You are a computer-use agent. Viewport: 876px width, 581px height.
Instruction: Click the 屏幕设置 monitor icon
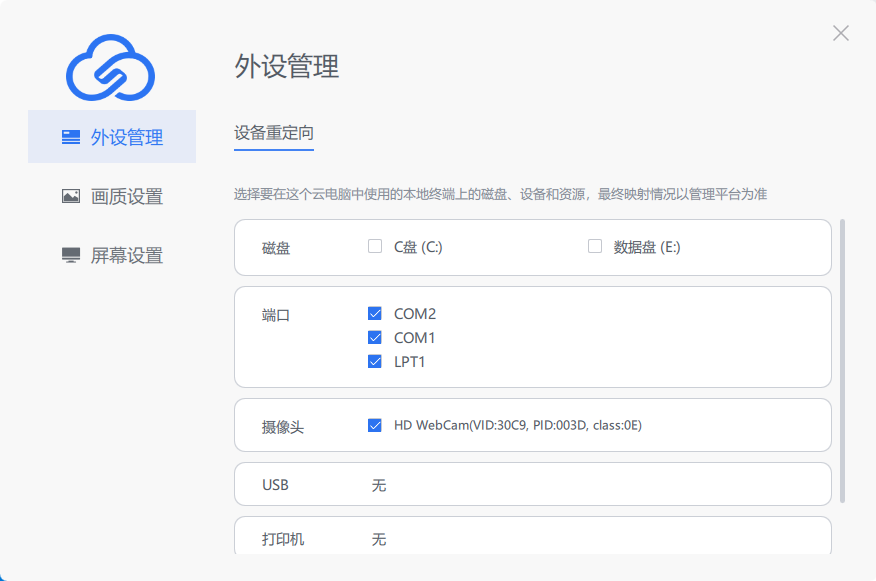pos(71,255)
